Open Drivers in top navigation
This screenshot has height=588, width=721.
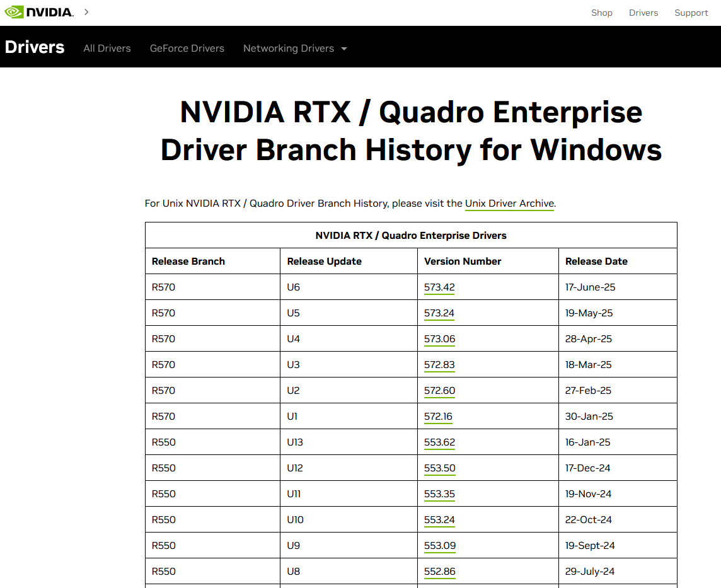coord(643,13)
